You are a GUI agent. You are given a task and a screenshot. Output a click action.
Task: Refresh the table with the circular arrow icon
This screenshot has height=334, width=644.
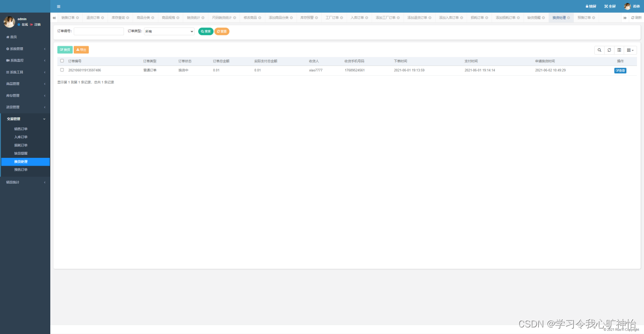click(609, 50)
